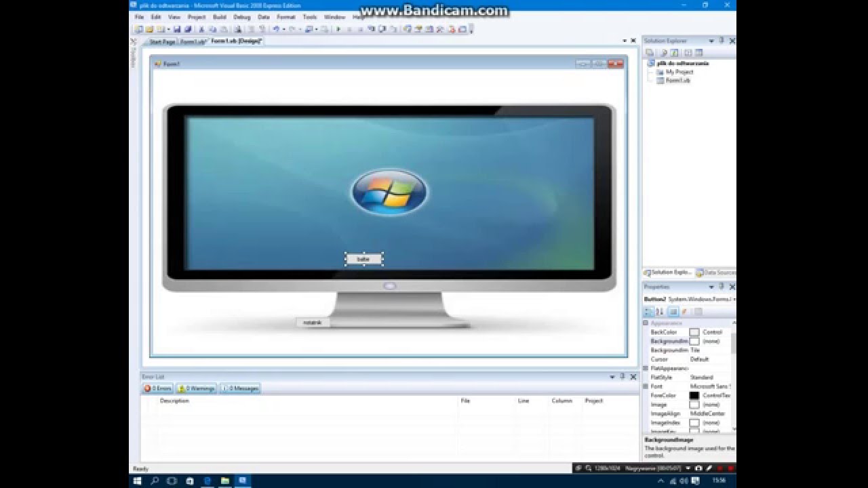The height and width of the screenshot is (488, 868).
Task: Open Solution Explorer from the main toolbar
Action: coord(407,29)
